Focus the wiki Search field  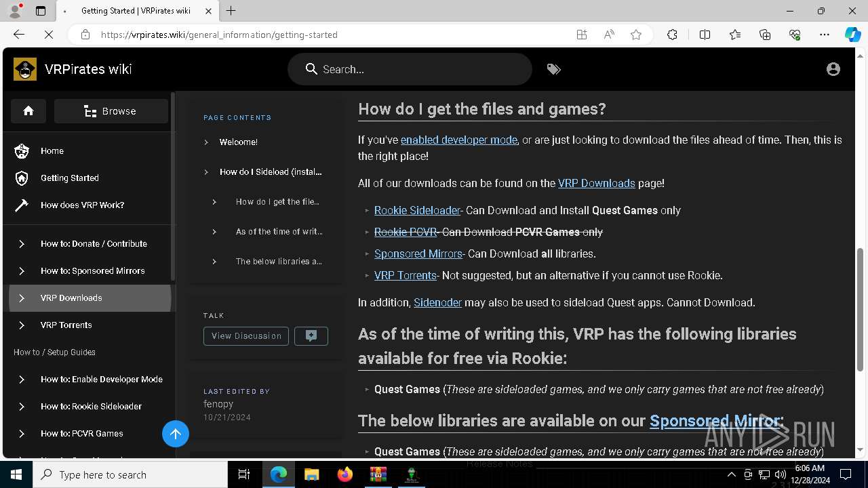click(410, 69)
